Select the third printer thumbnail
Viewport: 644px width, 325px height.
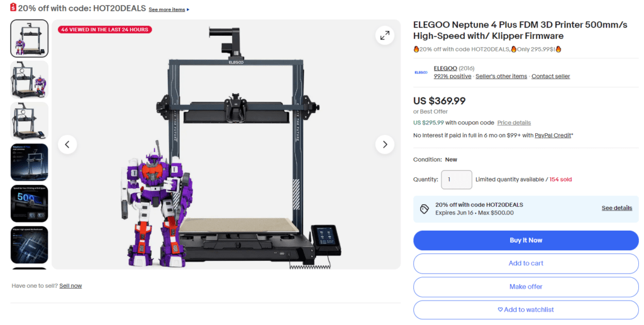[x=29, y=121]
